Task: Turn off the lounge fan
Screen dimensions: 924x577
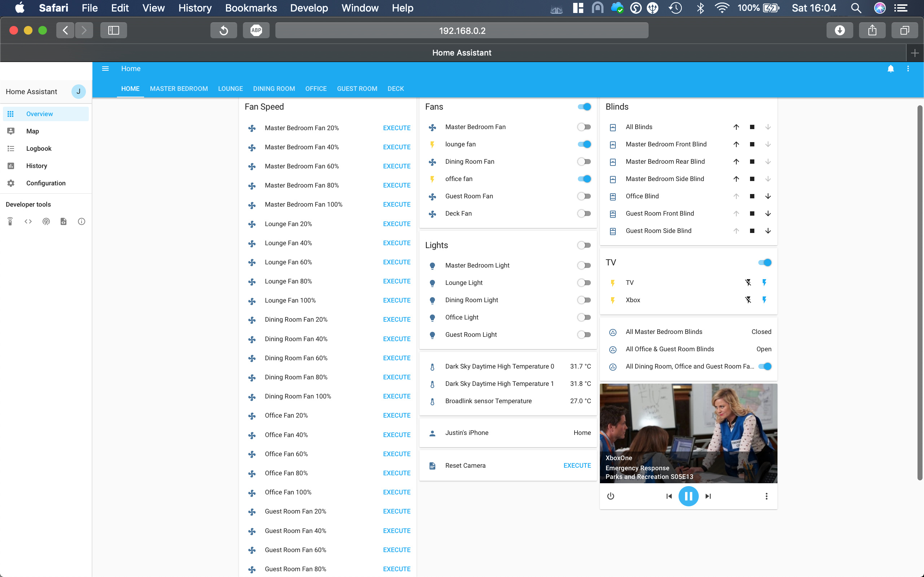Action: 584,144
